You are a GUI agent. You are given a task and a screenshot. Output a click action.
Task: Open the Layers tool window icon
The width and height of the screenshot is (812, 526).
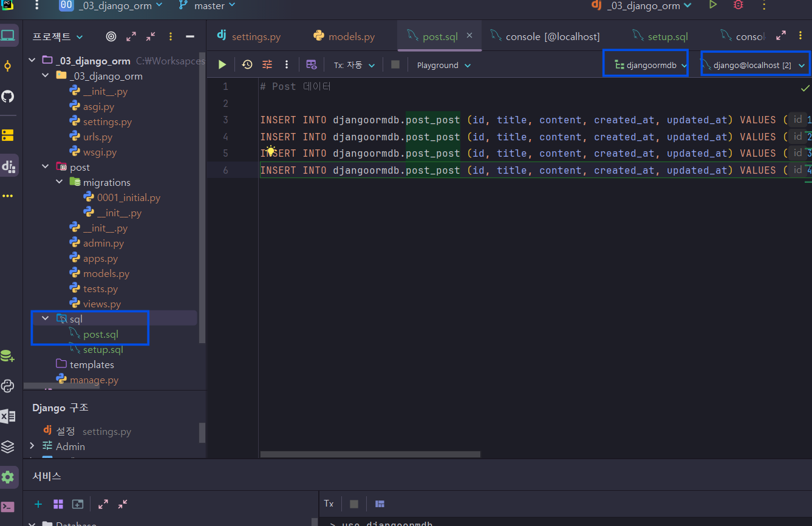point(8,446)
